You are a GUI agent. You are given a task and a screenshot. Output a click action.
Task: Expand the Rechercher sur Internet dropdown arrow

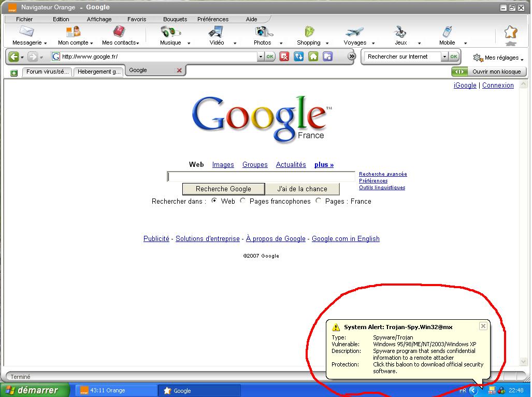coord(444,56)
